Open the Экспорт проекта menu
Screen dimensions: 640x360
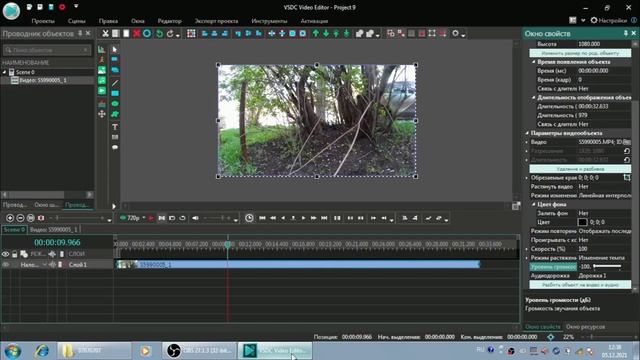coord(216,21)
